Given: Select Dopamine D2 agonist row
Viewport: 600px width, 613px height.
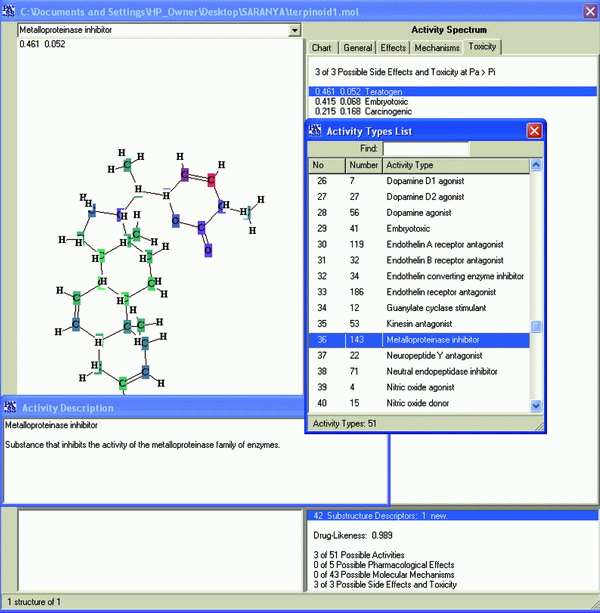Looking at the screenshot, I should pyautogui.click(x=419, y=197).
